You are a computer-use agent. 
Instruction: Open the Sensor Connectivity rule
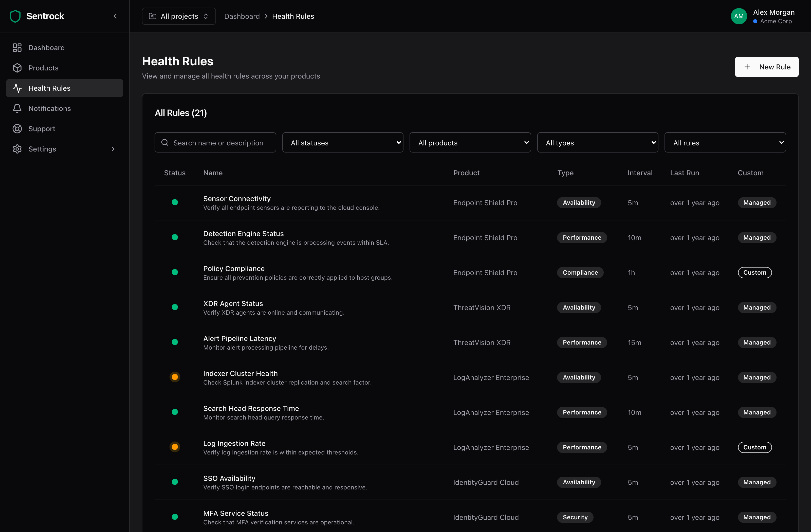click(x=470, y=203)
